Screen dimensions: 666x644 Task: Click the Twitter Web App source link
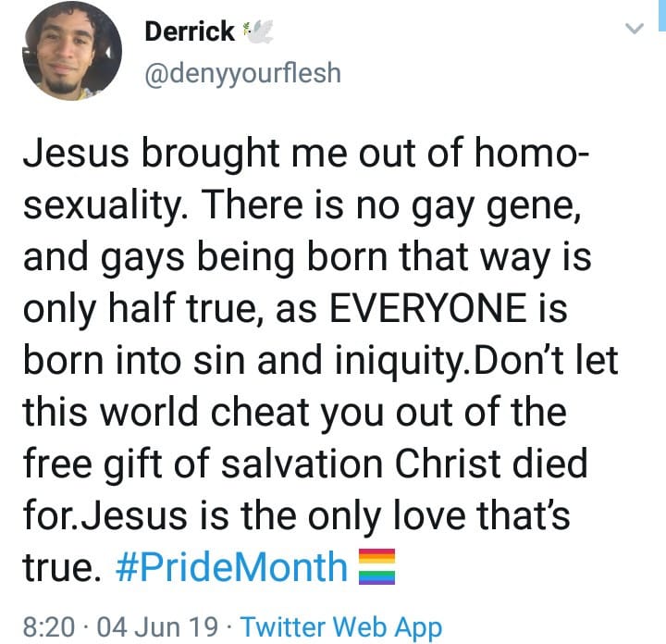341,627
